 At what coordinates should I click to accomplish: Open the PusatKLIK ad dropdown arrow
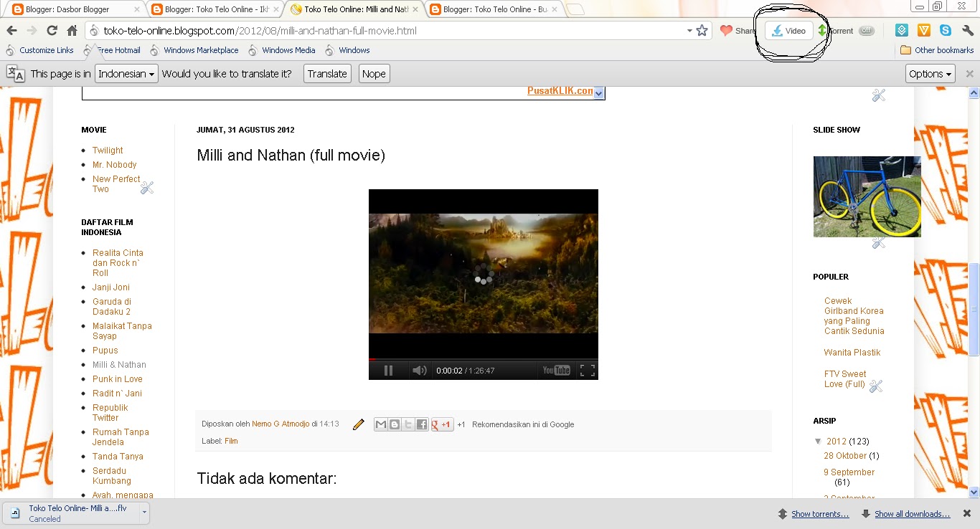pos(600,92)
